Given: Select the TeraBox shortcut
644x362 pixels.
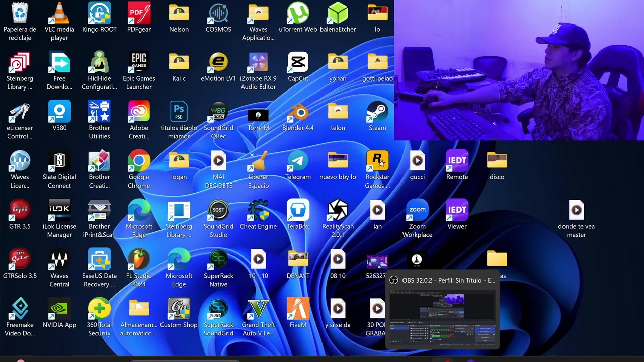Looking at the screenshot, I should pos(298,211).
